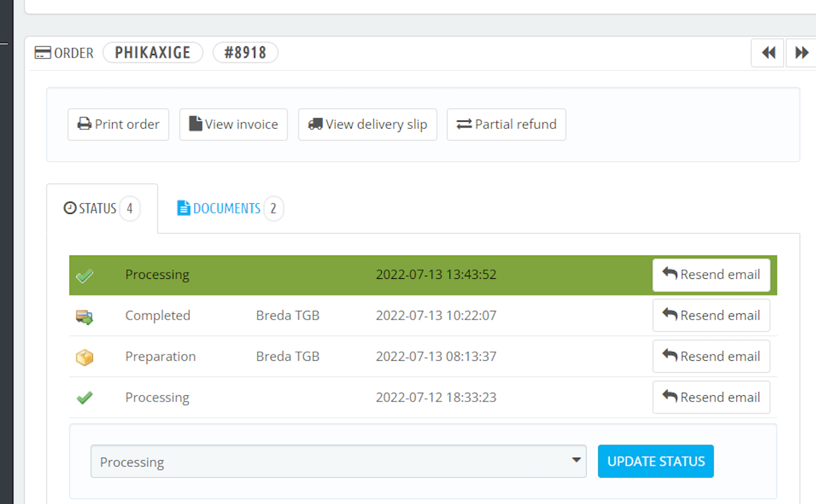Viewport: 816px width, 504px height.
Task: Select timestamp 2022-07-13 08:13:37
Action: pyautogui.click(x=436, y=356)
